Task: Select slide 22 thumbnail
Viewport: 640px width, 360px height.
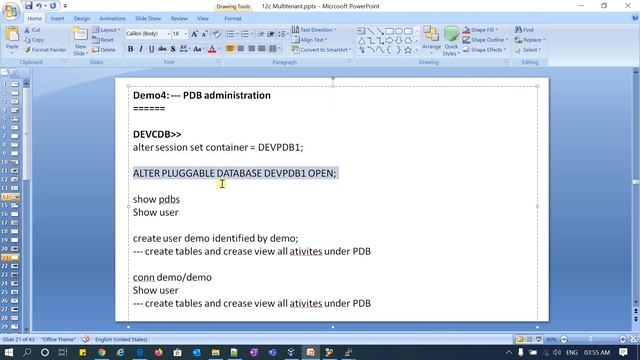Action: [x=14, y=266]
